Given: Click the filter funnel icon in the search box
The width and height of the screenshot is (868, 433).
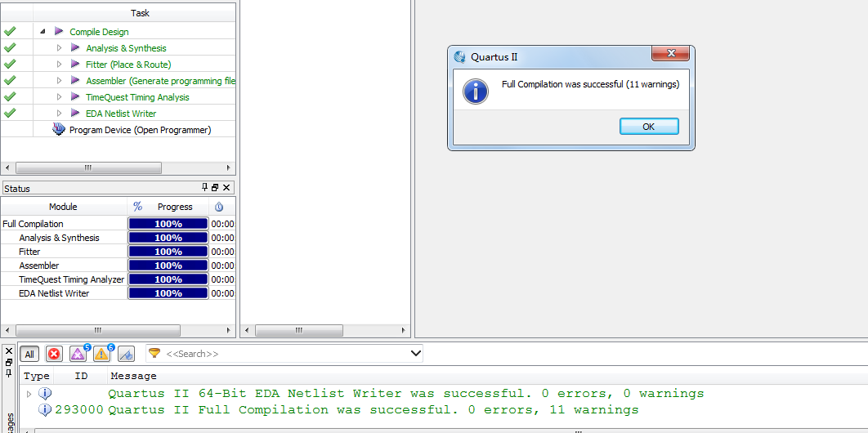Looking at the screenshot, I should point(154,353).
